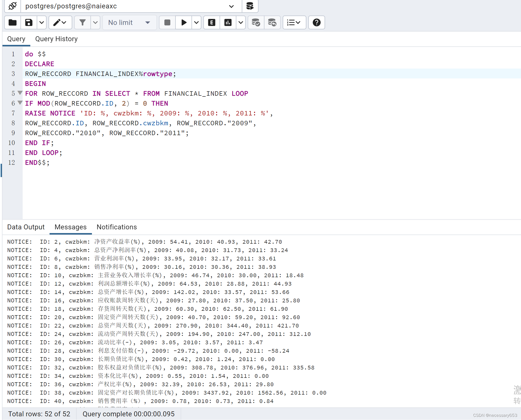Expand the Explain options arrow
The image size is (521, 420).
(x=241, y=22)
